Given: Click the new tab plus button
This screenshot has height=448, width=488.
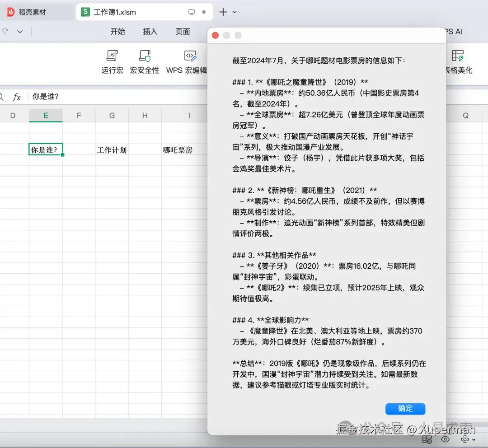Looking at the screenshot, I should pyautogui.click(x=223, y=12).
